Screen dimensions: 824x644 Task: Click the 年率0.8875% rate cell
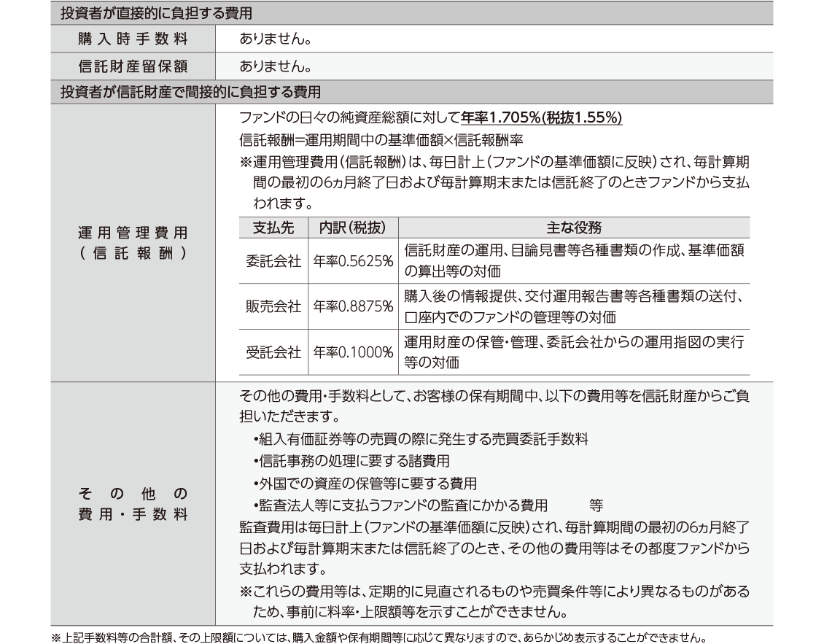(353, 307)
